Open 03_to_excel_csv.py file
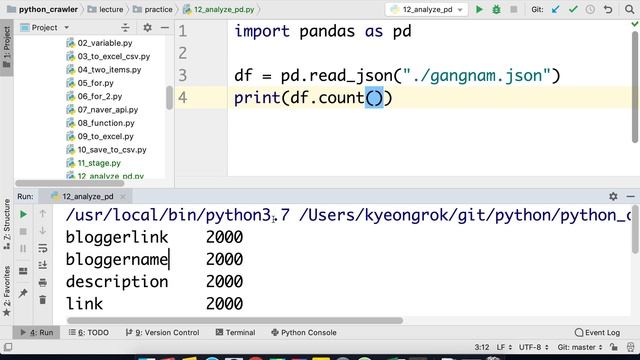This screenshot has height=360, width=640. [x=108, y=56]
